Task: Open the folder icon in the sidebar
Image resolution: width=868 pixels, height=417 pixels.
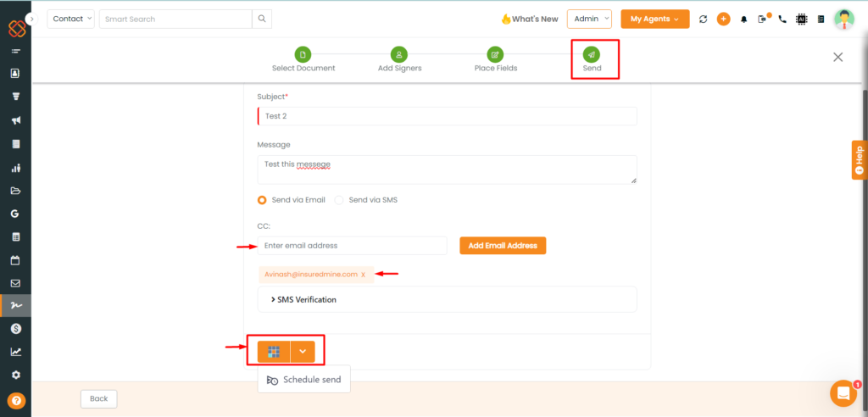Action: pyautogui.click(x=15, y=191)
